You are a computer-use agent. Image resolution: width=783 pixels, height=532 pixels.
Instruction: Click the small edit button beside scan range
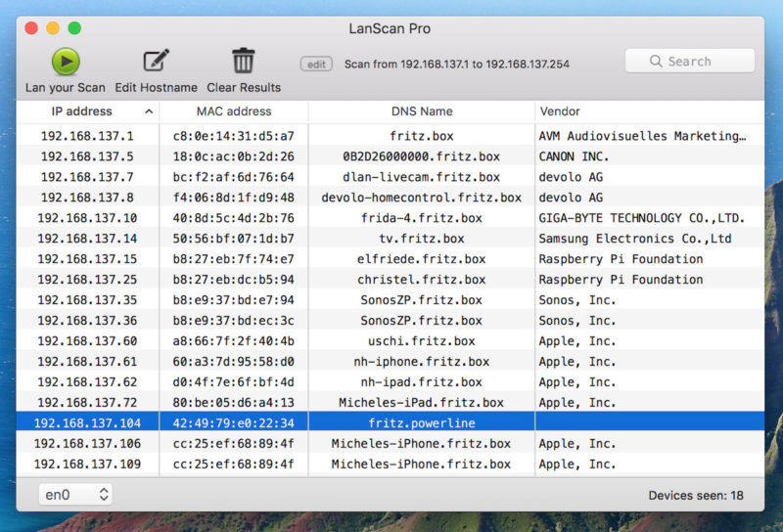(316, 65)
